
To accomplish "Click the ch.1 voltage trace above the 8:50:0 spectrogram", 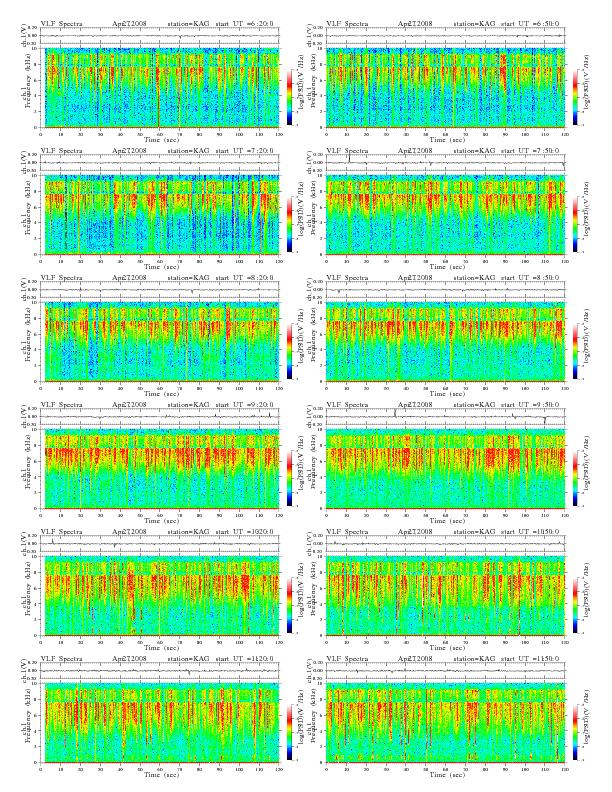I will pyautogui.click(x=445, y=289).
